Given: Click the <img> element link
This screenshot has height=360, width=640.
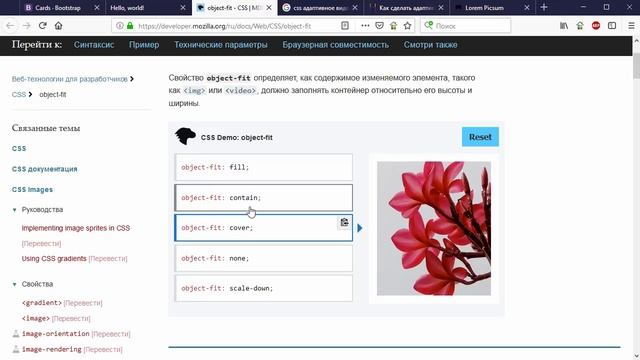Looking at the screenshot, I should click(x=194, y=91).
